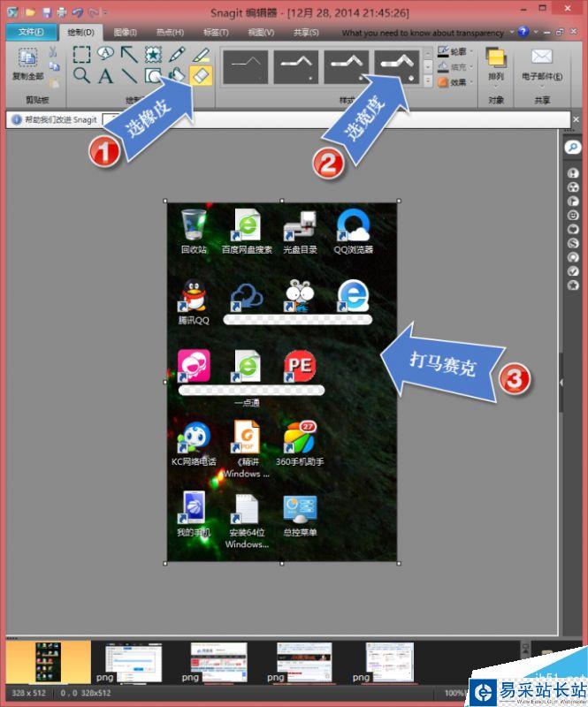Click the 100% zoom level in status bar
The image size is (588, 707).
coord(454,693)
